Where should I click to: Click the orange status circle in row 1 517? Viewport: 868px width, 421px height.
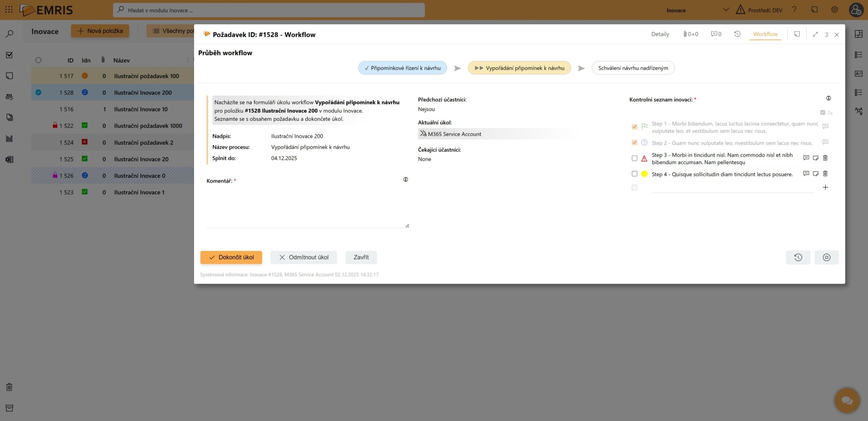click(x=84, y=76)
